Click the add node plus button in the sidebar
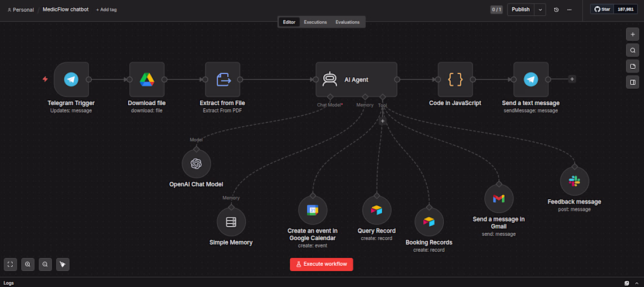This screenshot has height=287, width=644. [632, 34]
